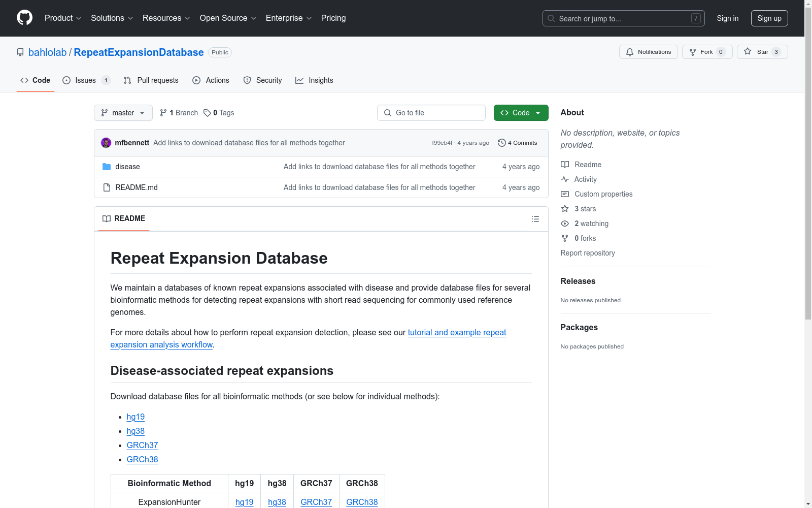This screenshot has height=508, width=812.
Task: Click the Readme book icon in About
Action: [x=565, y=165]
